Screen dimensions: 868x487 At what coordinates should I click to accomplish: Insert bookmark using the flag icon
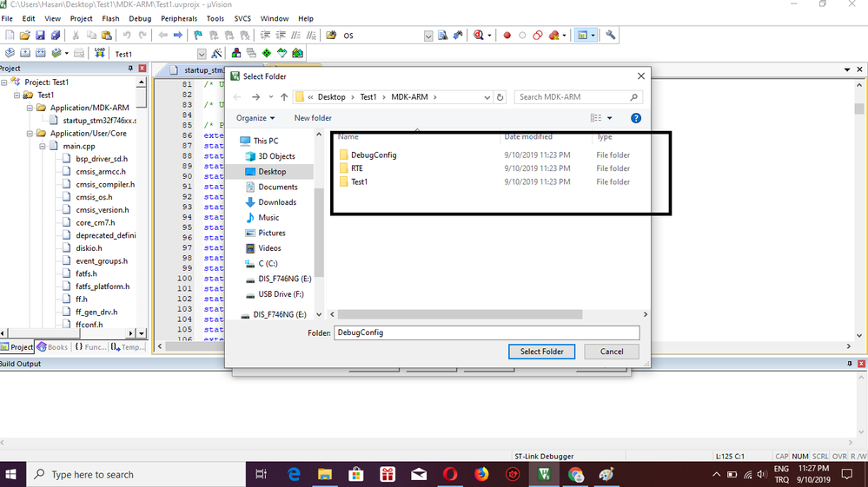click(197, 36)
